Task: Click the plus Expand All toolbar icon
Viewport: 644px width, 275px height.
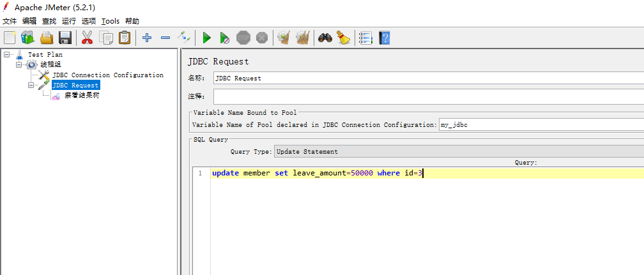Action: coord(147,38)
